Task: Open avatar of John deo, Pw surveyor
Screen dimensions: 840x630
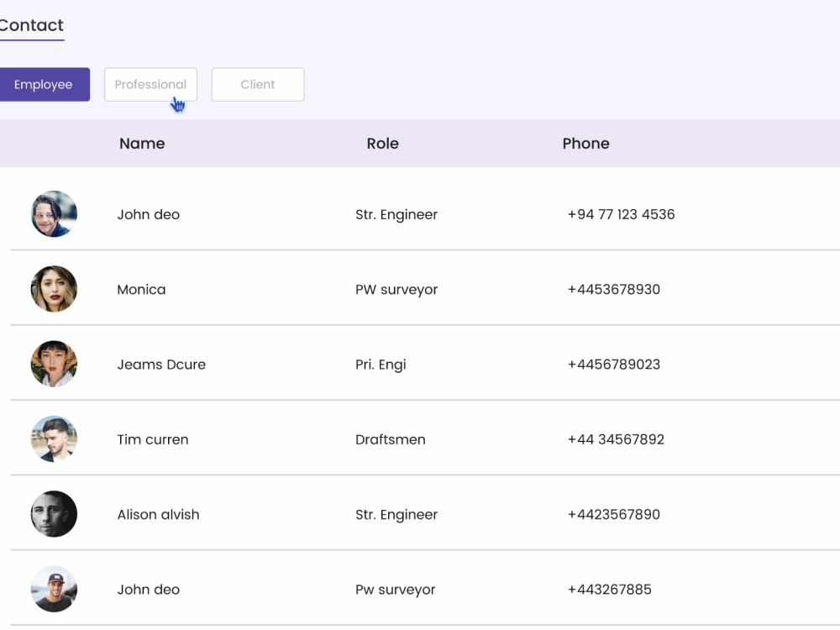Action: pos(54,589)
